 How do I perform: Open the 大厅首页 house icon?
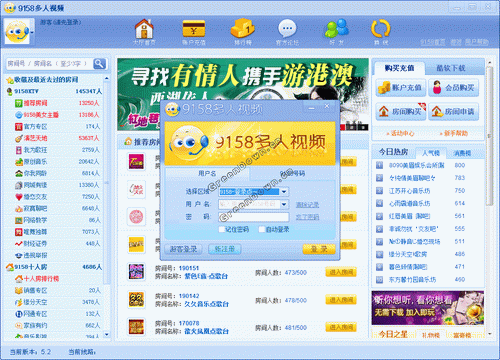(x=144, y=29)
